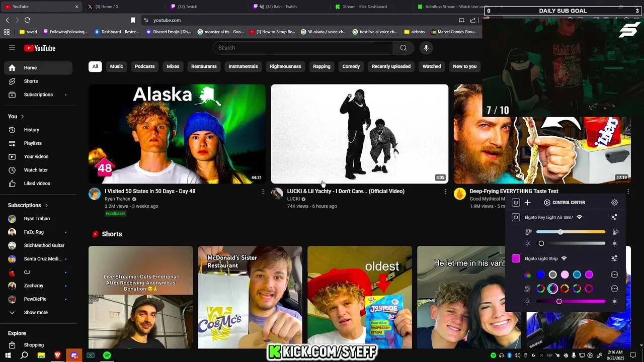
Task: Expand the Subscriptions heading chevron
Action: click(x=46, y=205)
